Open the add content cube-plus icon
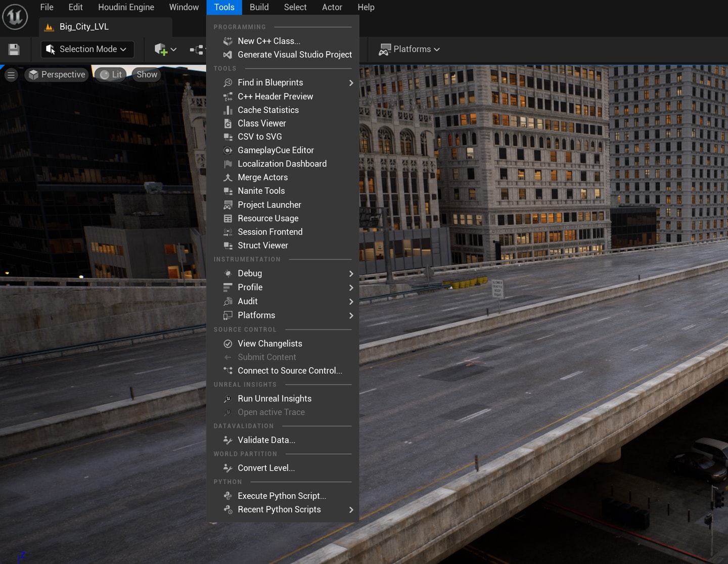Screen dimensions: 728x564 tap(161, 49)
